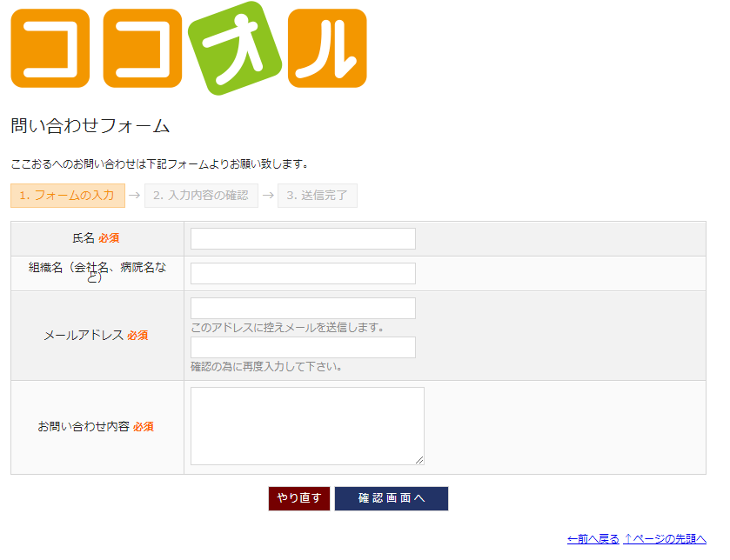The width and height of the screenshot is (730, 560).
Task: Focus the 組織名 organization input field
Action: [303, 274]
